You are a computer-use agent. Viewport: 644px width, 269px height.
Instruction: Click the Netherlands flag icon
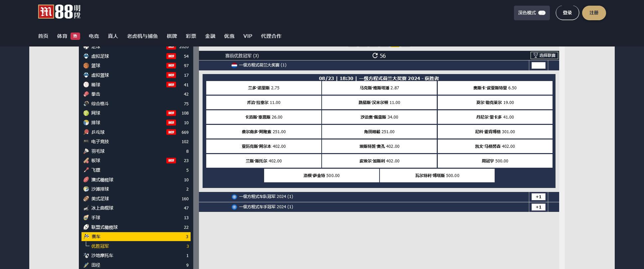click(234, 65)
